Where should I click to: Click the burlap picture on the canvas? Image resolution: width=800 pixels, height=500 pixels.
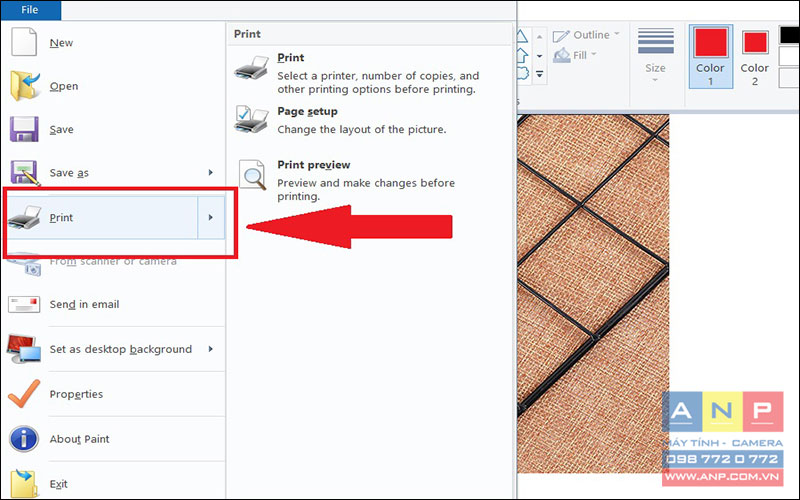(x=593, y=293)
